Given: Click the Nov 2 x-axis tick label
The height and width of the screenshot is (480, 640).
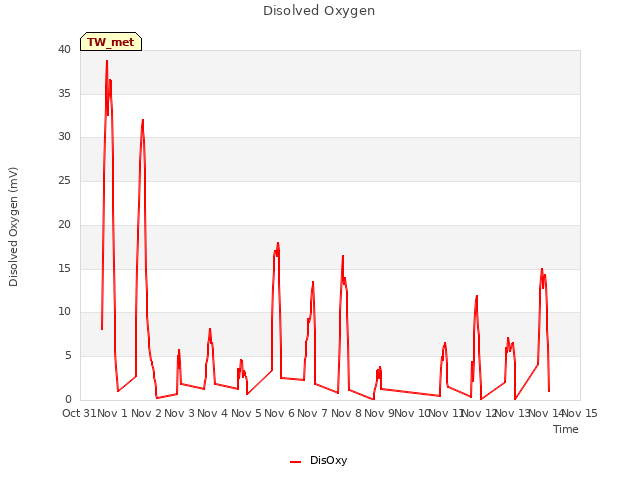Looking at the screenshot, I should [x=146, y=413].
